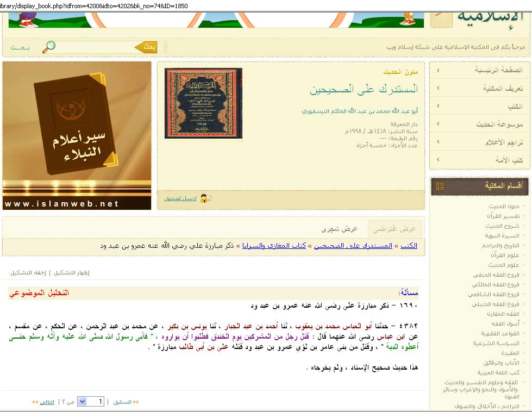Click the arrow next to كتب الأمة
532x412 pixels.
click(438, 160)
